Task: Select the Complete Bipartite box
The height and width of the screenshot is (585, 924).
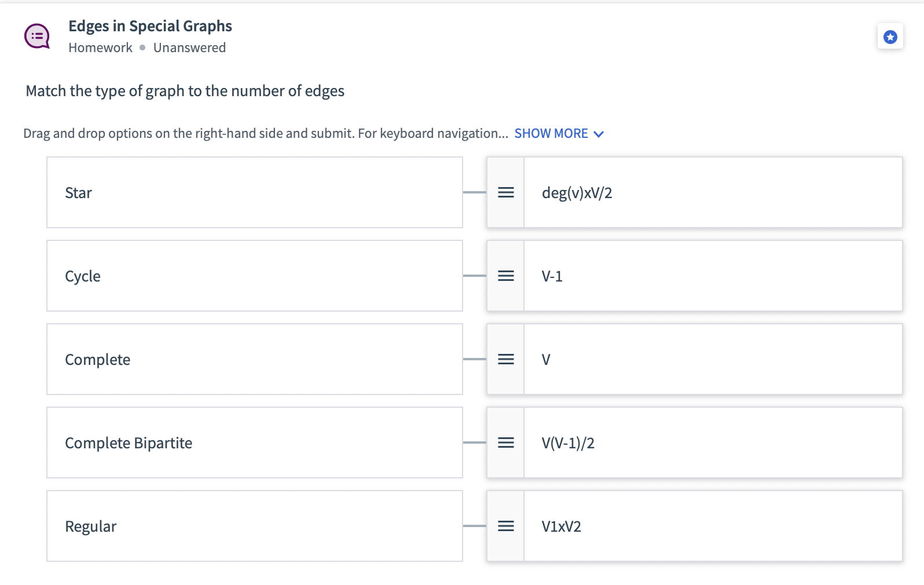Action: tap(254, 443)
